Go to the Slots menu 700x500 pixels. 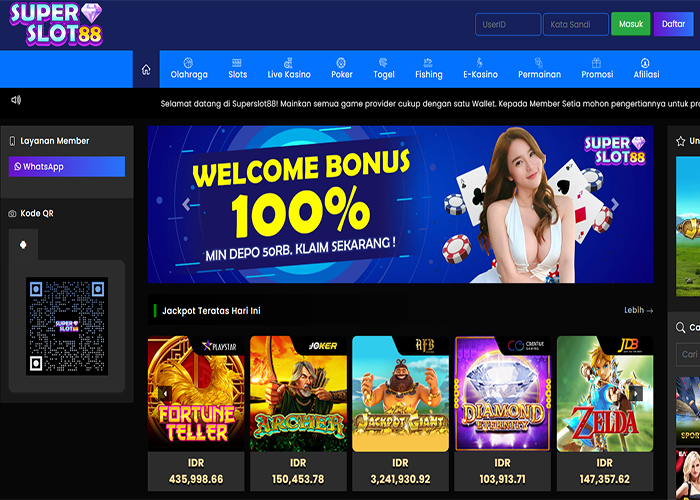[237, 69]
